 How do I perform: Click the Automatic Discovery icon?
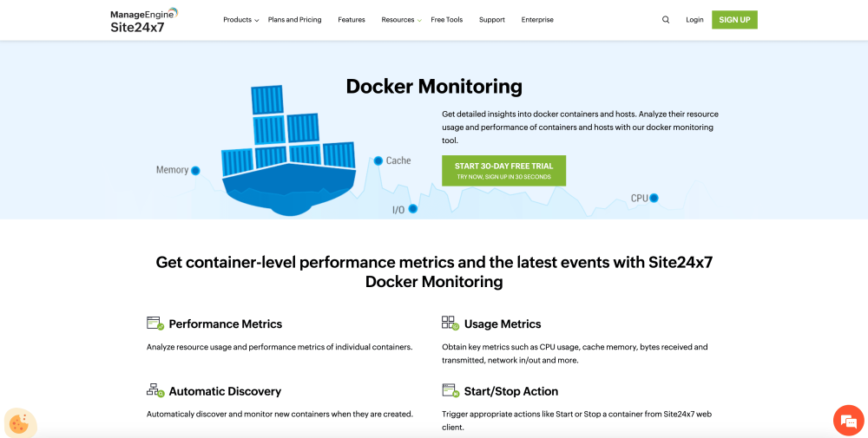pyautogui.click(x=155, y=390)
